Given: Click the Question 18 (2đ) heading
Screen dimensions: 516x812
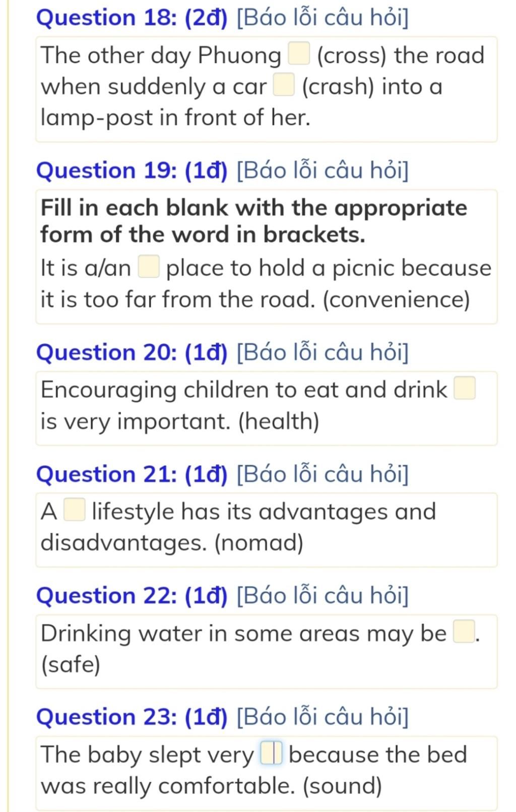Looking at the screenshot, I should pyautogui.click(x=132, y=18).
